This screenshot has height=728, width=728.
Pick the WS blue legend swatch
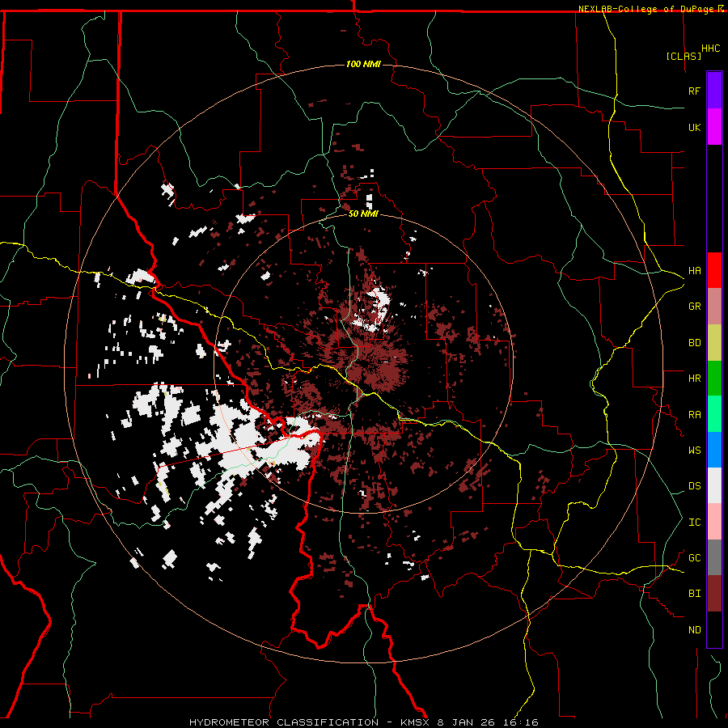click(714, 450)
